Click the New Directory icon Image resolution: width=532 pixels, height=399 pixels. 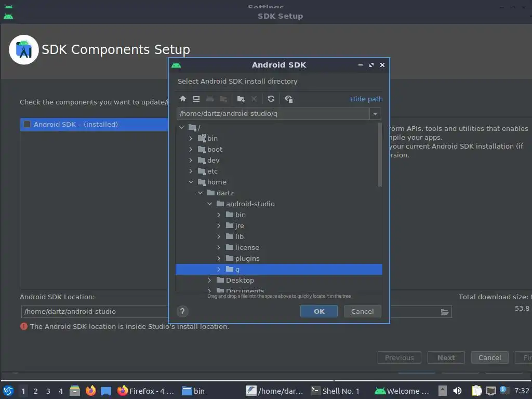241,99
